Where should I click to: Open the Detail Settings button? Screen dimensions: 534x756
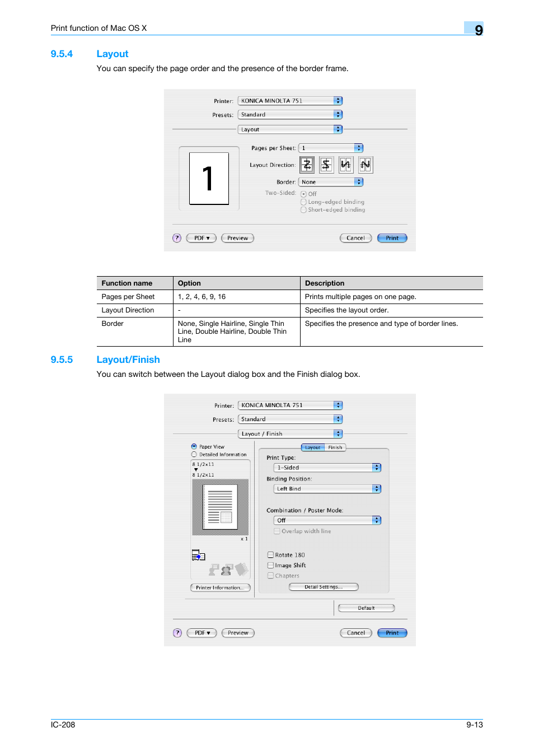pos(324,587)
